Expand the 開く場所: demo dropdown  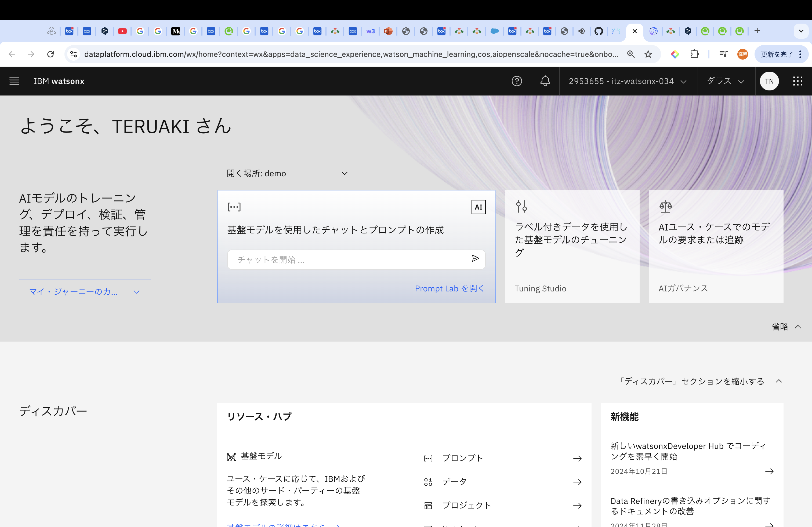pos(287,174)
